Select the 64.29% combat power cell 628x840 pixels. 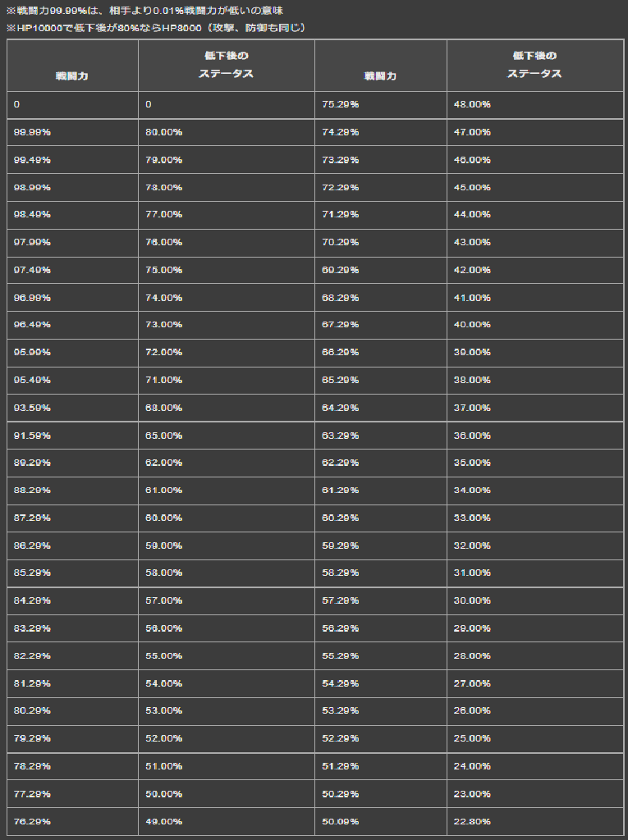coord(340,408)
